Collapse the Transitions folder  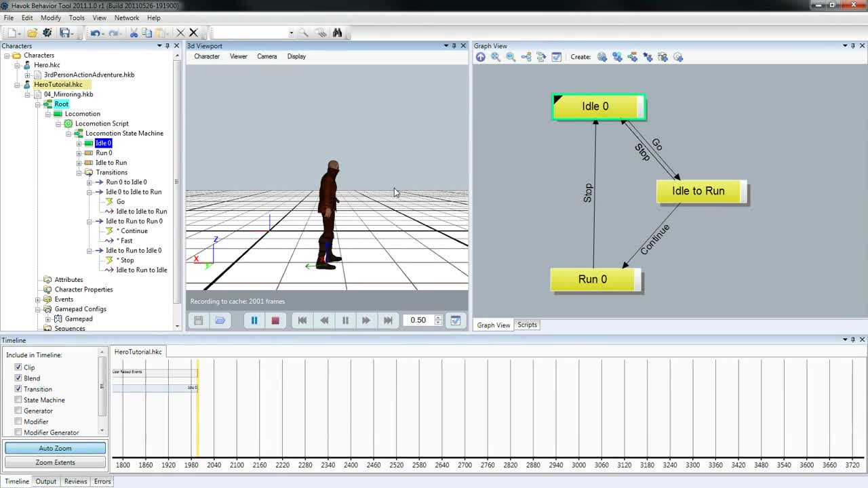click(x=79, y=173)
